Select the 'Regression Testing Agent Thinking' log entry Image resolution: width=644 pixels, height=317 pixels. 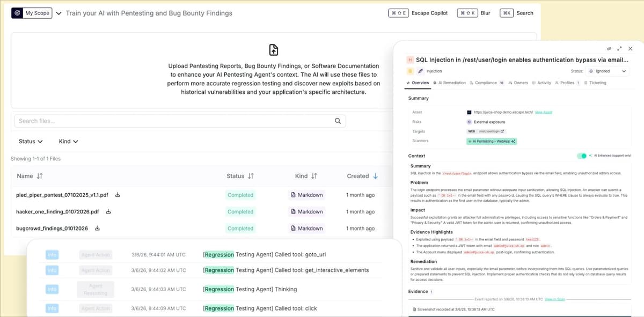coord(250,289)
